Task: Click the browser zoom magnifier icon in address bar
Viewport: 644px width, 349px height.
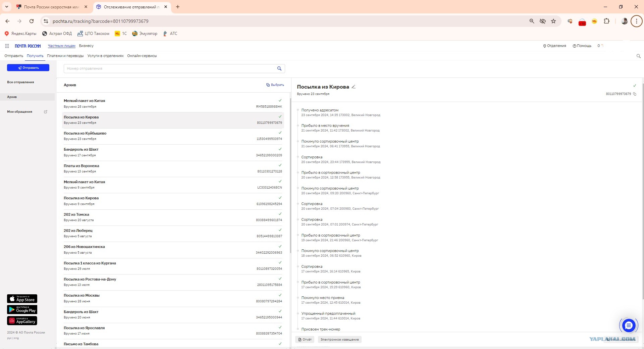Action: (x=532, y=21)
